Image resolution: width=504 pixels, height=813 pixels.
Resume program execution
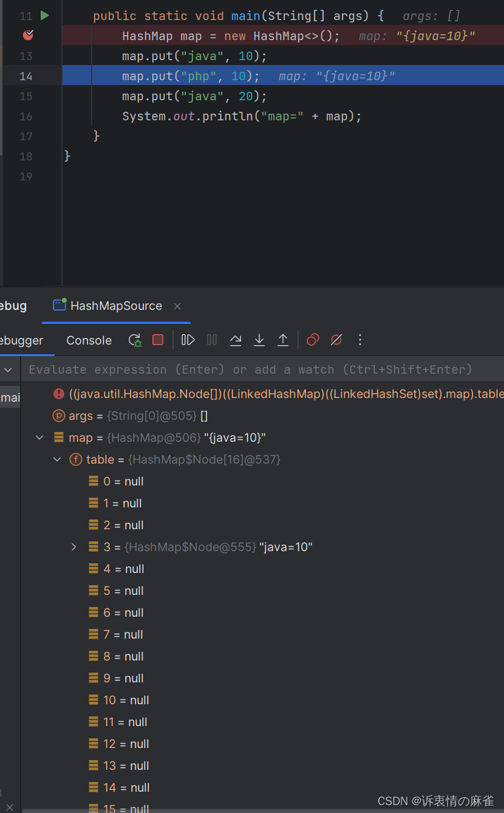pos(188,340)
